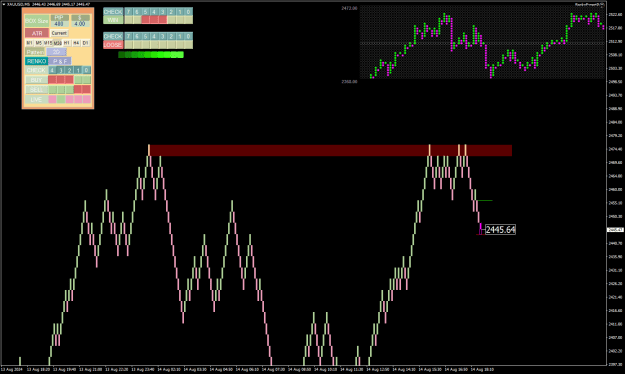The width and height of the screenshot is (625, 374).
Task: Select check number 0 above BUY row
Action: [x=86, y=70]
